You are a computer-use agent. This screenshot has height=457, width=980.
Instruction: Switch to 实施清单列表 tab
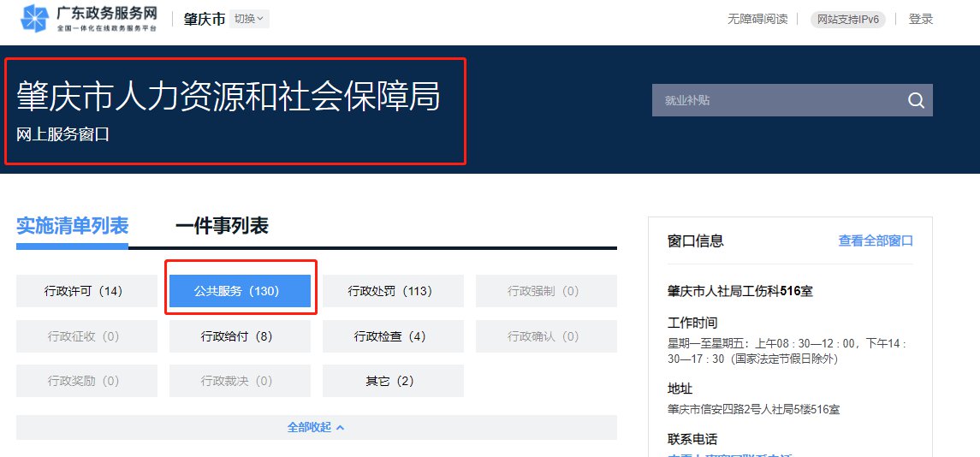(72, 226)
